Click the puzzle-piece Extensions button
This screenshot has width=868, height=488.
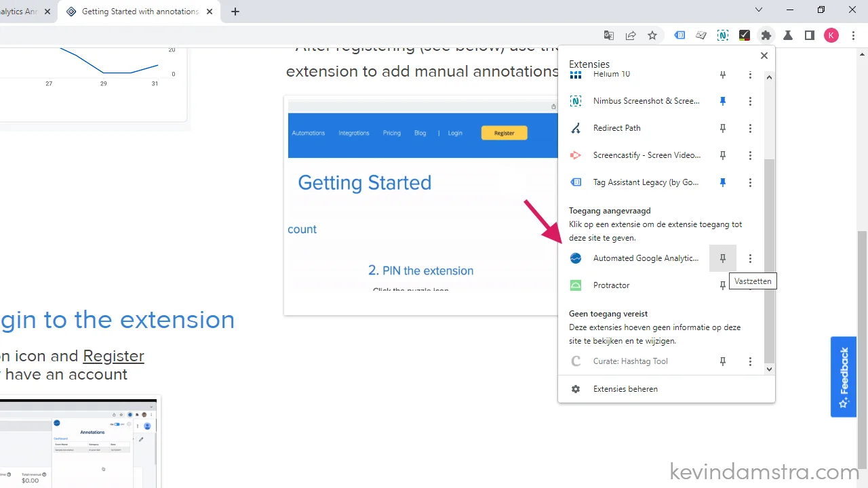pyautogui.click(x=766, y=35)
